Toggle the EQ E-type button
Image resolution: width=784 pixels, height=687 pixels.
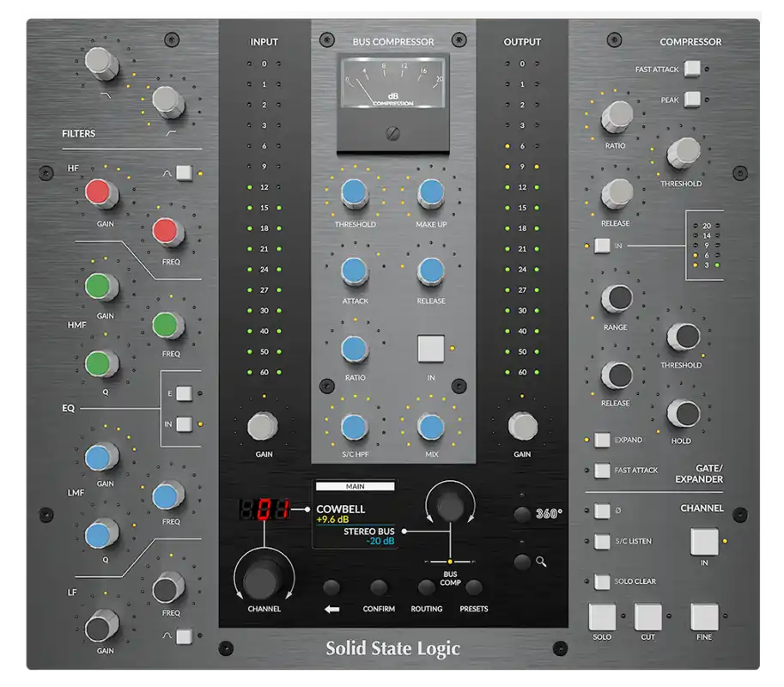(x=184, y=393)
